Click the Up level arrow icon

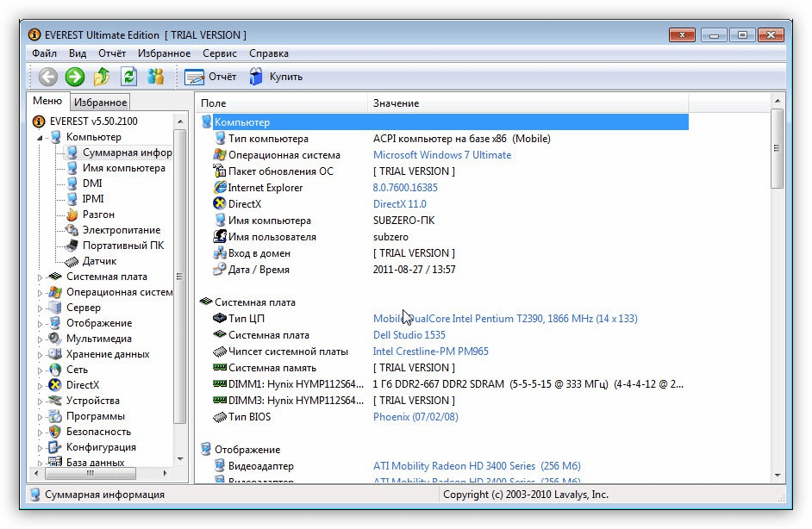102,77
